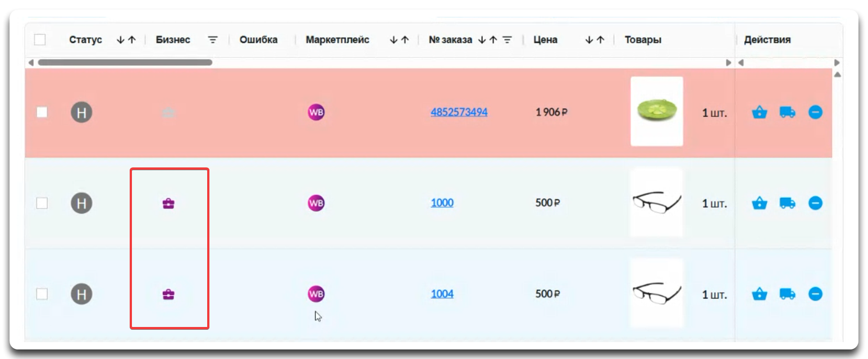Click the H status badge in order 4852573494 row

point(81,112)
